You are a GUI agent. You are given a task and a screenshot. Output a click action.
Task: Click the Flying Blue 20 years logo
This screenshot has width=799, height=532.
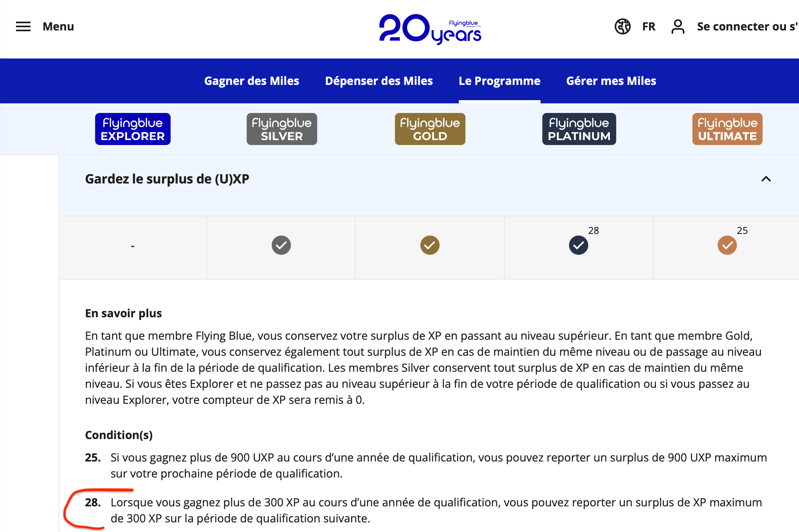click(x=430, y=29)
